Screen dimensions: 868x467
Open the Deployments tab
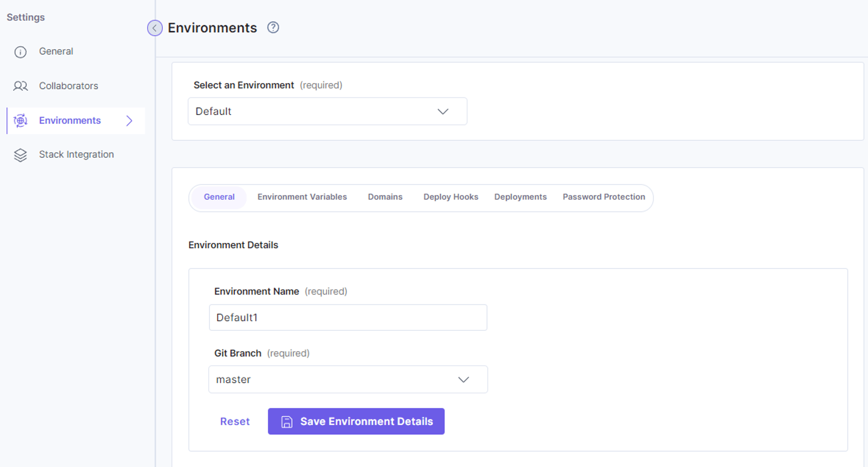click(x=520, y=197)
